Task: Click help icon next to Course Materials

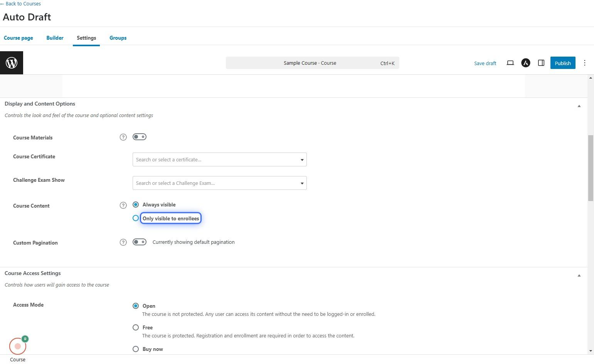Action: tap(123, 138)
